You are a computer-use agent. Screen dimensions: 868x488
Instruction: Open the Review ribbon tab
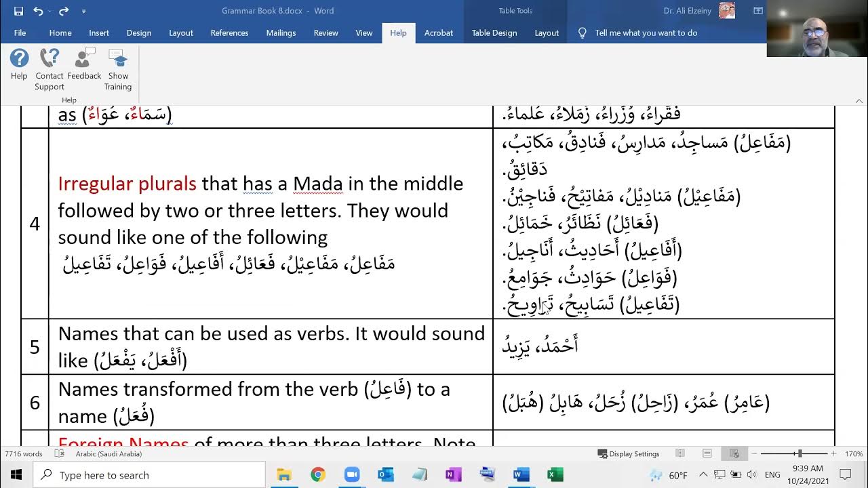[x=325, y=33]
